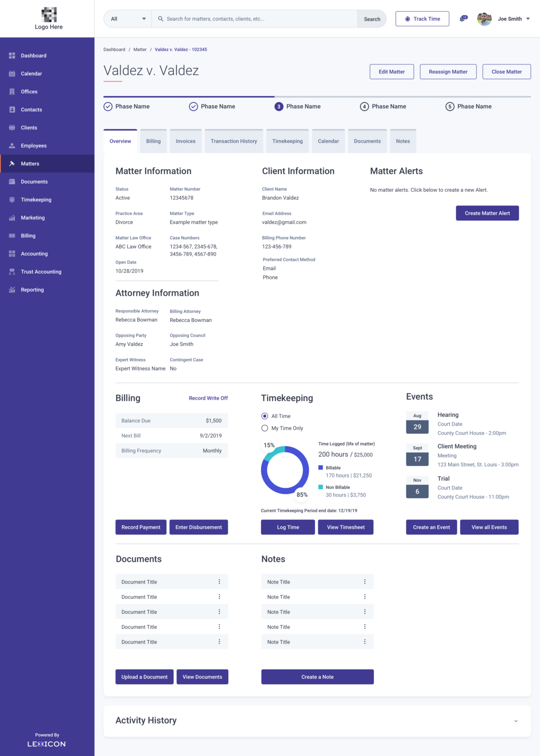Open Accounting sidebar icon
This screenshot has height=756, width=540.
[x=12, y=254]
